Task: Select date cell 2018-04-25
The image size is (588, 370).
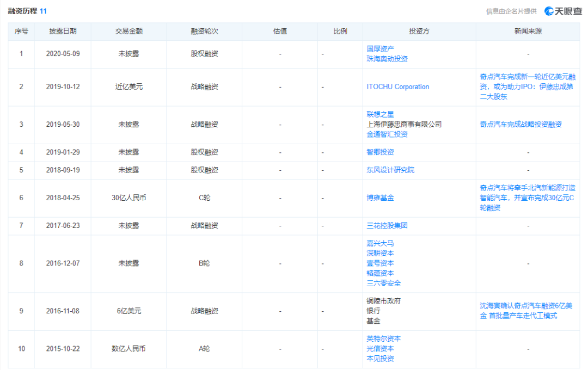Action: pyautogui.click(x=63, y=198)
